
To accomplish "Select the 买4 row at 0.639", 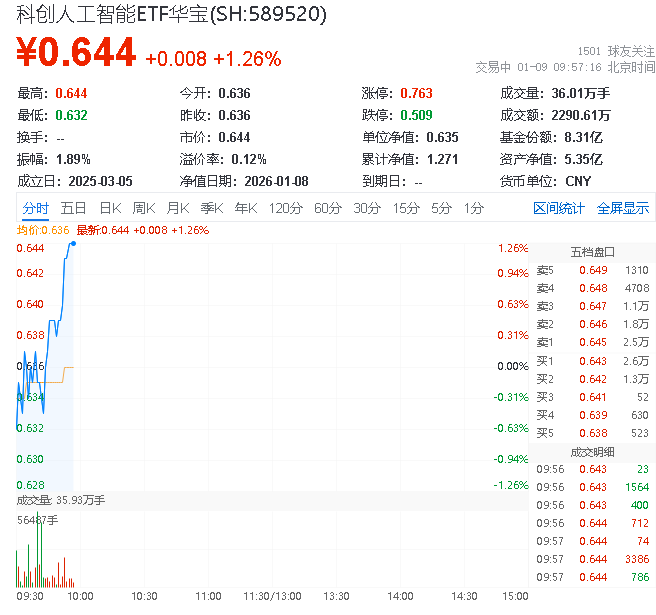I will (x=592, y=415).
